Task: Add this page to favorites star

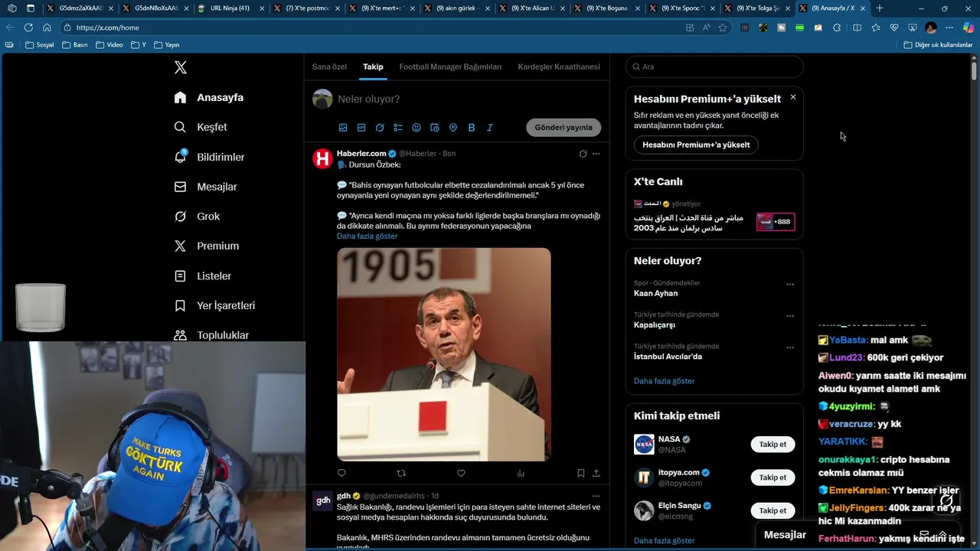Action: (723, 28)
